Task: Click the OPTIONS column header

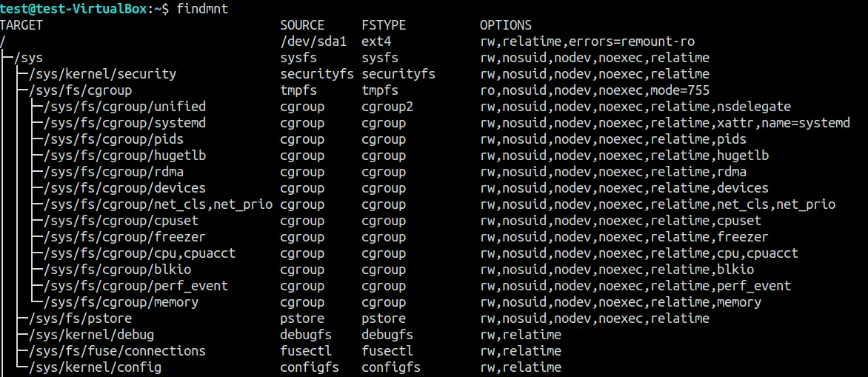Action: click(x=506, y=25)
